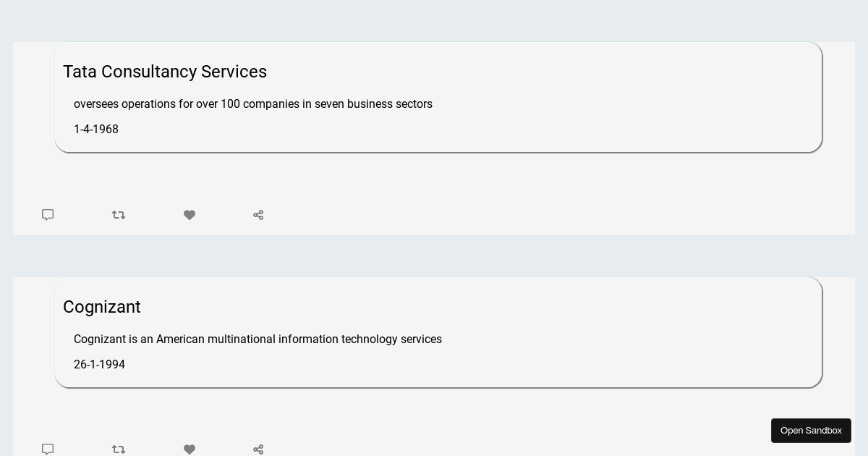The image size is (868, 456).
Task: Click the Open Sandbox button
Action: point(811,431)
